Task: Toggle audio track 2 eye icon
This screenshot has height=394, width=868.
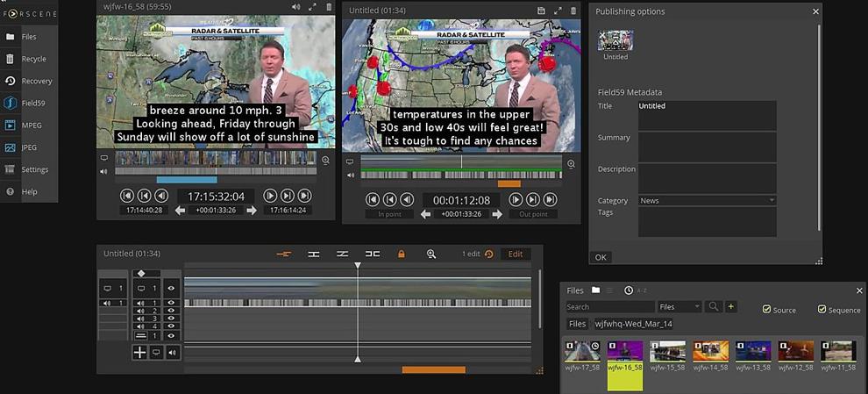Action: pos(172,311)
